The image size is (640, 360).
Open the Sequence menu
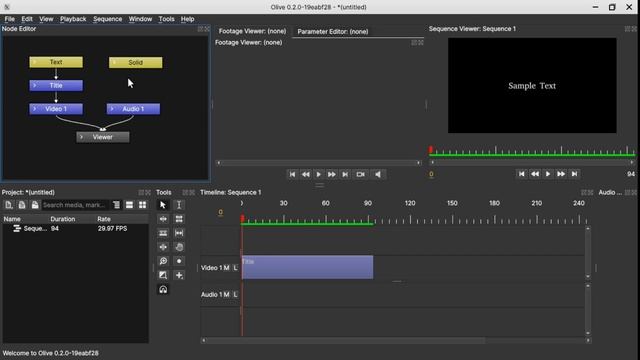[107, 19]
